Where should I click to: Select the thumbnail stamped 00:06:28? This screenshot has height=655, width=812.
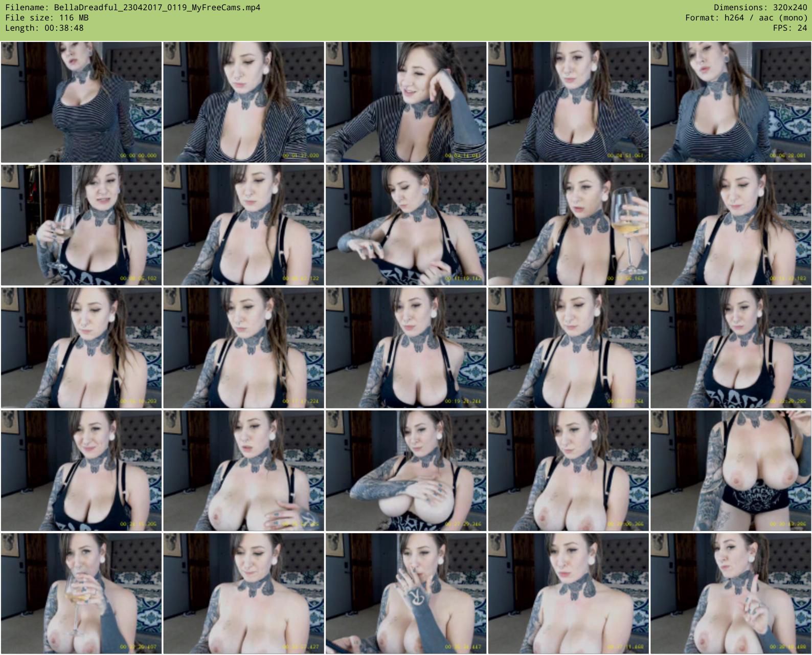coord(731,102)
